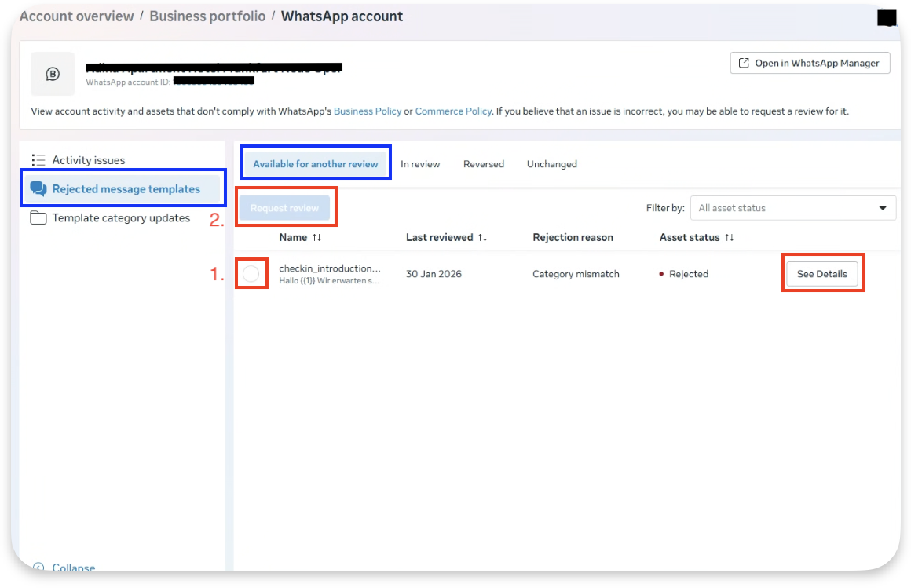Open the Business Policy link

[x=368, y=111]
